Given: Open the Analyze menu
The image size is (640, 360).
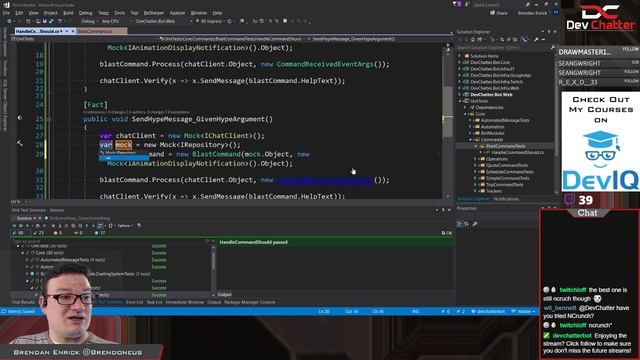Looking at the screenshot, I should 177,13.
